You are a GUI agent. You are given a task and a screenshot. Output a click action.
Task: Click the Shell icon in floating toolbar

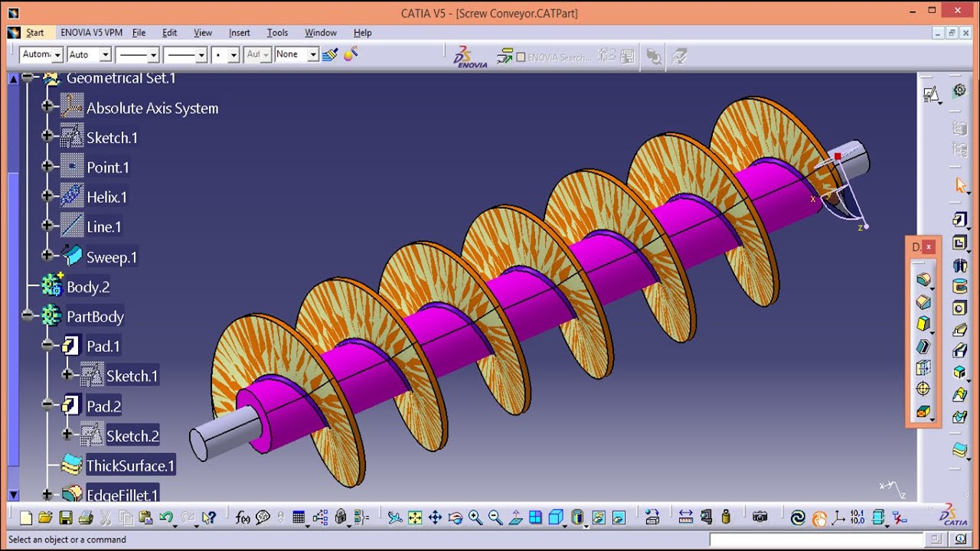click(923, 346)
